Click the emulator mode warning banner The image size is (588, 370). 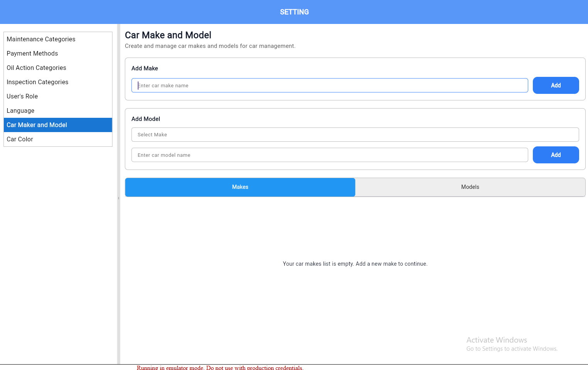220,368
